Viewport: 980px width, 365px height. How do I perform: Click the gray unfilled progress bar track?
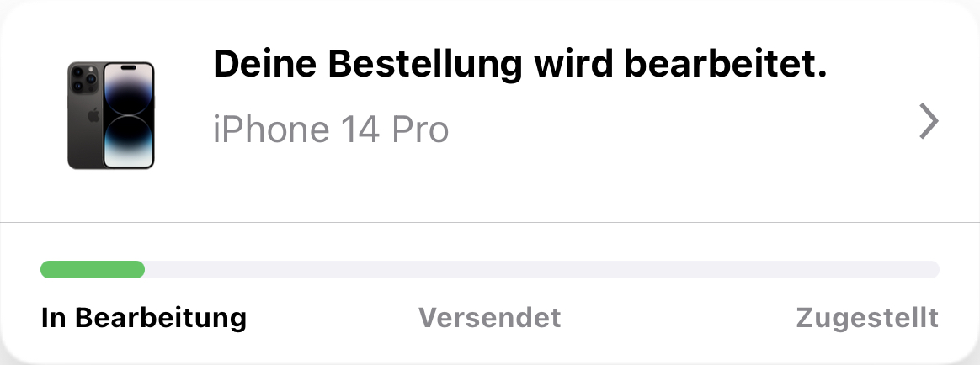[542, 269]
